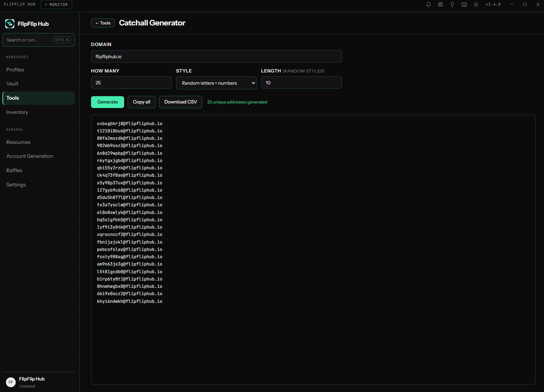This screenshot has height=392, width=544.
Task: Click address ck4q73f0ao@flipfliphub.io
Action: coord(130,175)
